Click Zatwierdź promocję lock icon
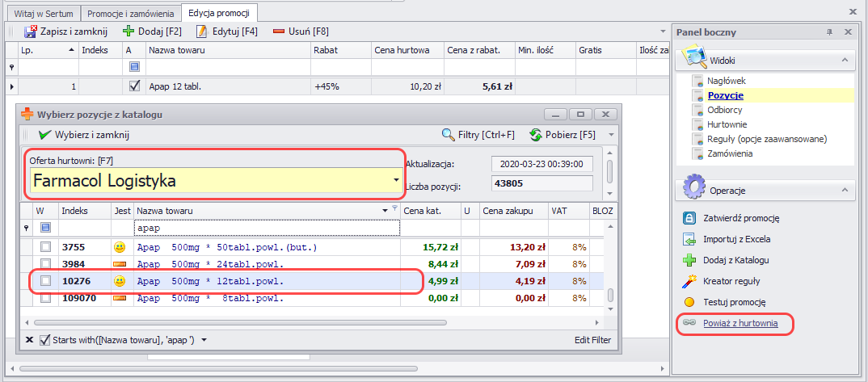 689,217
